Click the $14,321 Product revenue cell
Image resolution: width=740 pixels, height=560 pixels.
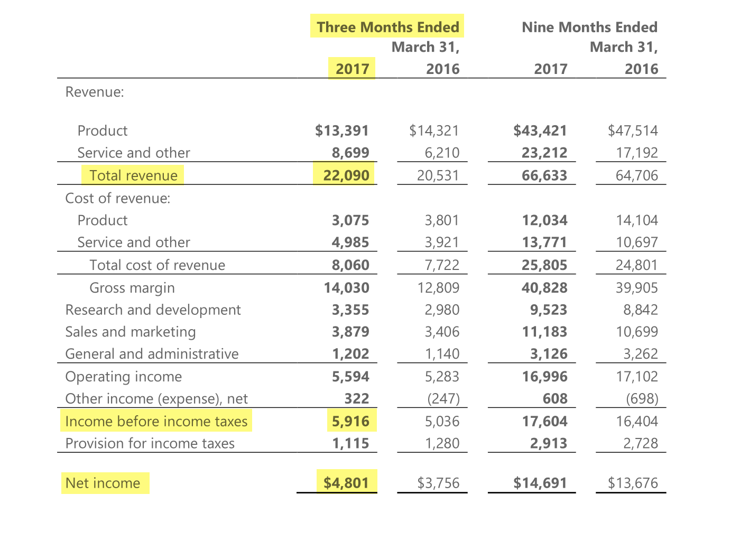[434, 130]
